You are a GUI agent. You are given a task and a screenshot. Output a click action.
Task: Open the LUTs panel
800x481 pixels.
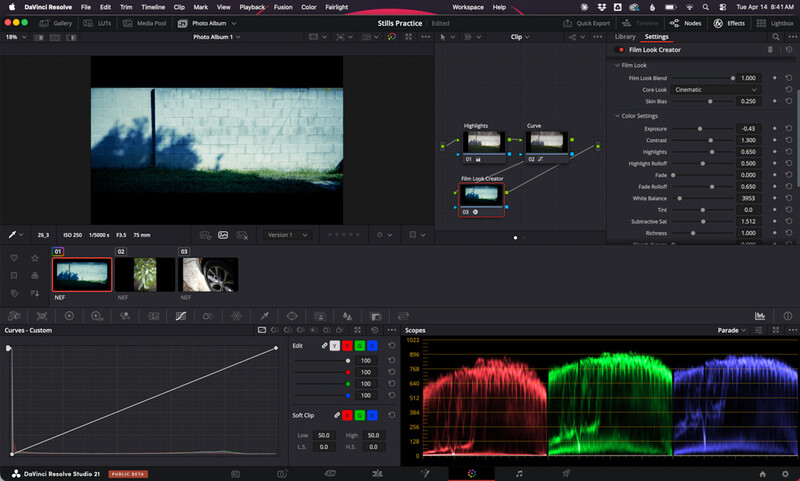tap(97, 23)
